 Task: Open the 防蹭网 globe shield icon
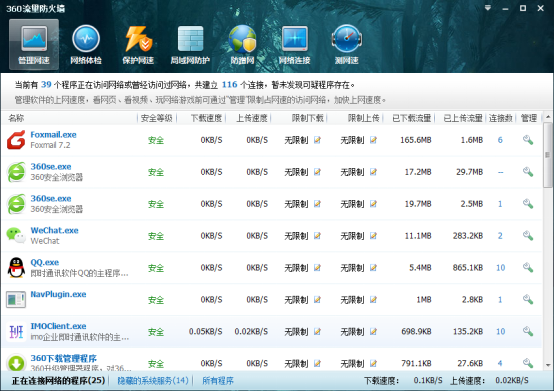(242, 45)
